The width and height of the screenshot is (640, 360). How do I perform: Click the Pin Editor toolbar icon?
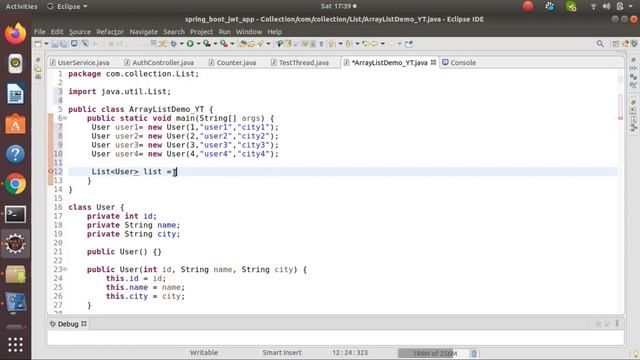409,44
